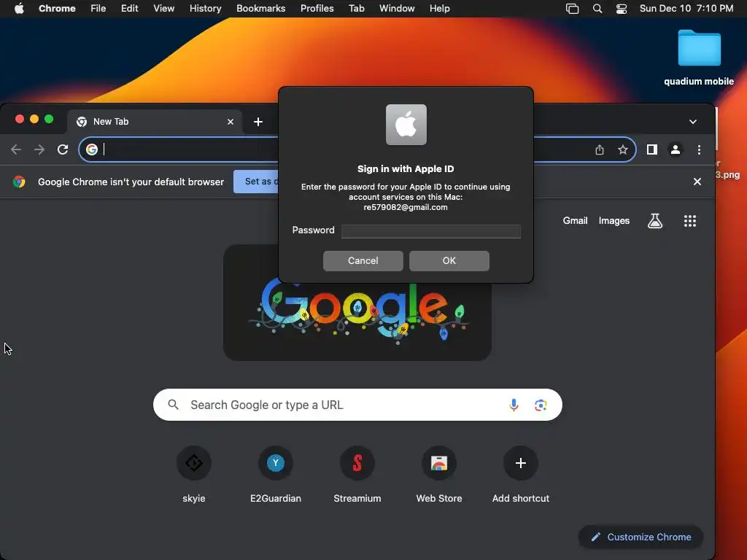This screenshot has height=560, width=747.
Task: Open the File menu
Action: 98,9
